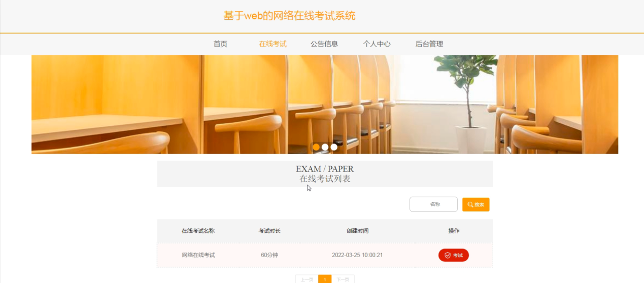This screenshot has height=283, width=644.
Task: Click the orange 搜索 button
Action: [x=476, y=204]
